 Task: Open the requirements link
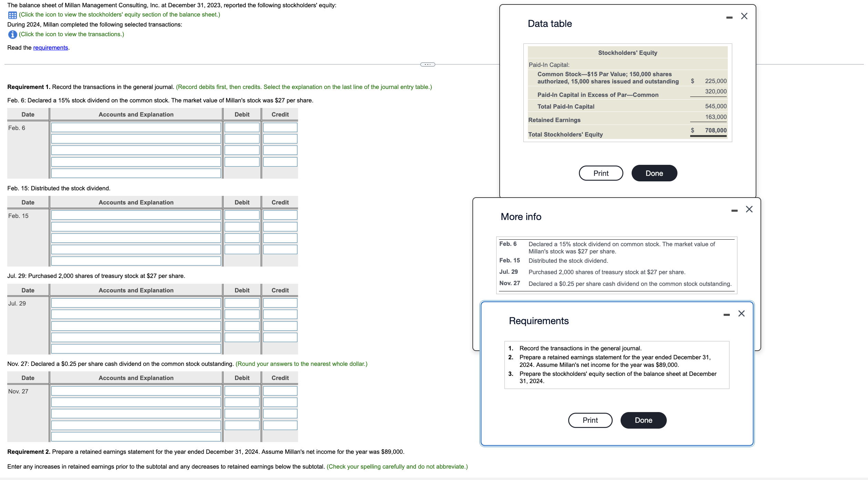coord(50,48)
